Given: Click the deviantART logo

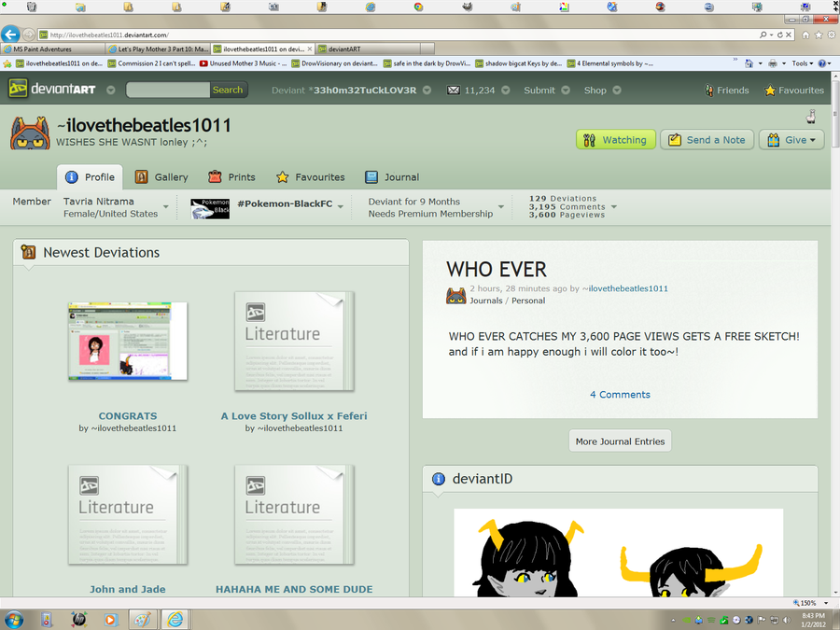Looking at the screenshot, I should pyautogui.click(x=52, y=89).
